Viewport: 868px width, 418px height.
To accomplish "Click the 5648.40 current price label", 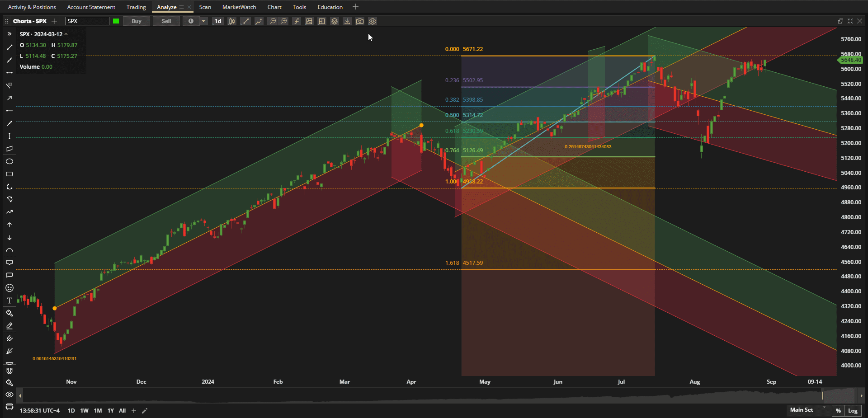I will [x=850, y=60].
